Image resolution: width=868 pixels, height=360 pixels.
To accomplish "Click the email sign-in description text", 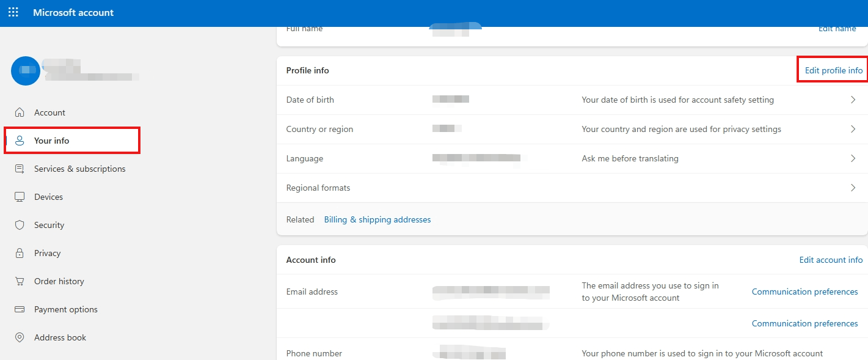I will pos(651,292).
